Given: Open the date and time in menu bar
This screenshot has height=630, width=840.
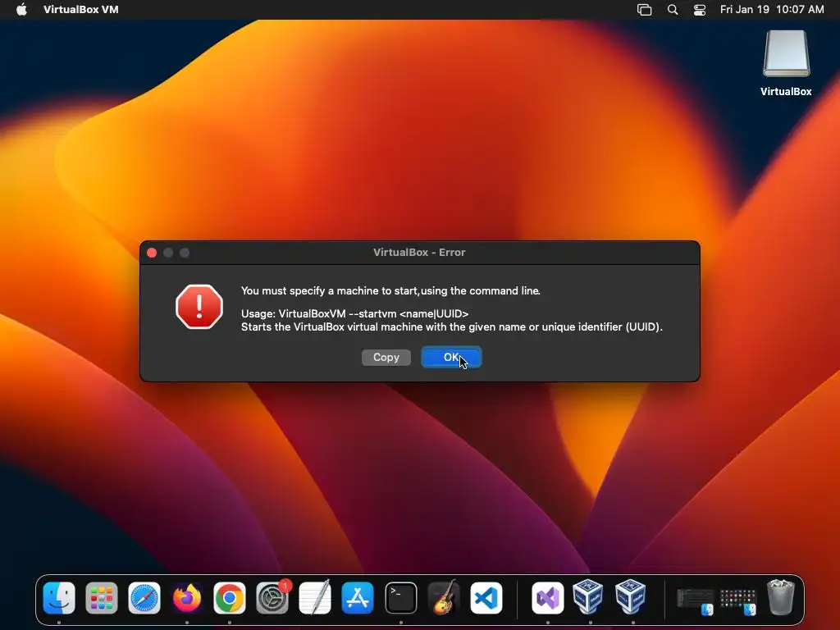Looking at the screenshot, I should coord(771,10).
